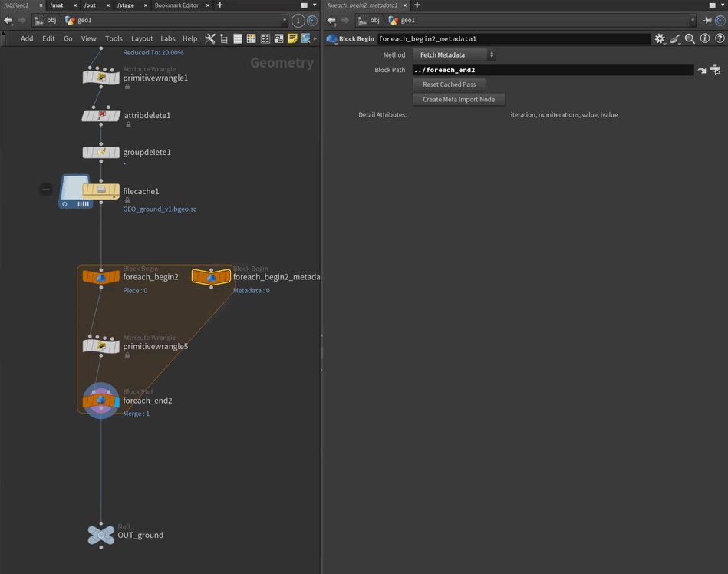This screenshot has width=728, height=574.
Task: Toggle the pin on parameter pane
Action: 707,20
